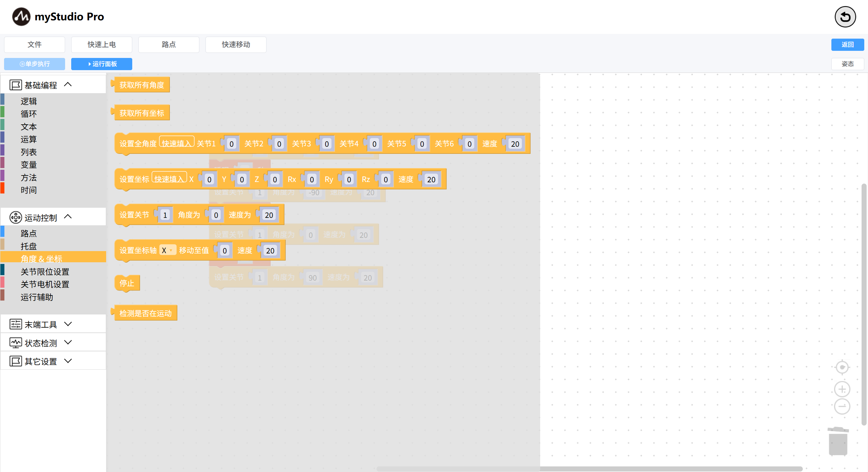Click the circular back arrow icon top-right

click(845, 17)
